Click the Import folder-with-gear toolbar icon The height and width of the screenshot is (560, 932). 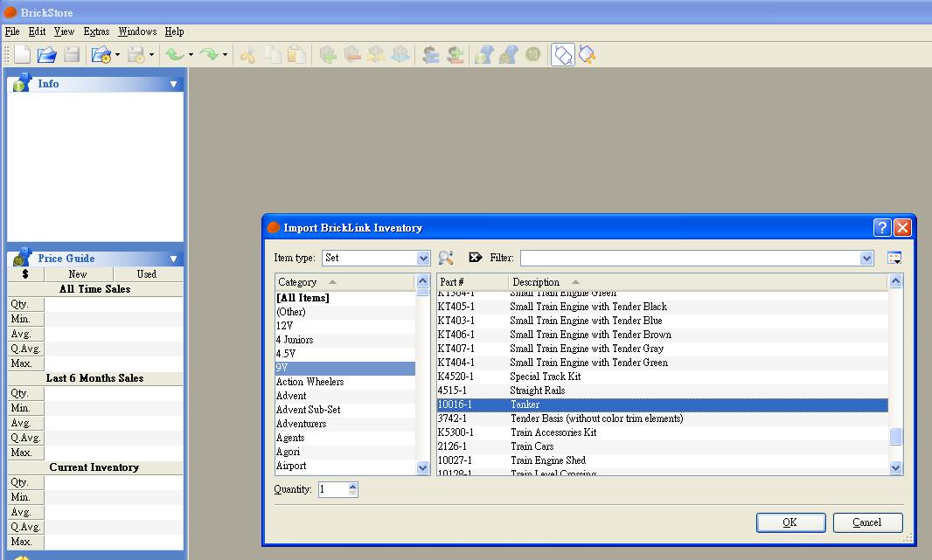click(x=101, y=55)
